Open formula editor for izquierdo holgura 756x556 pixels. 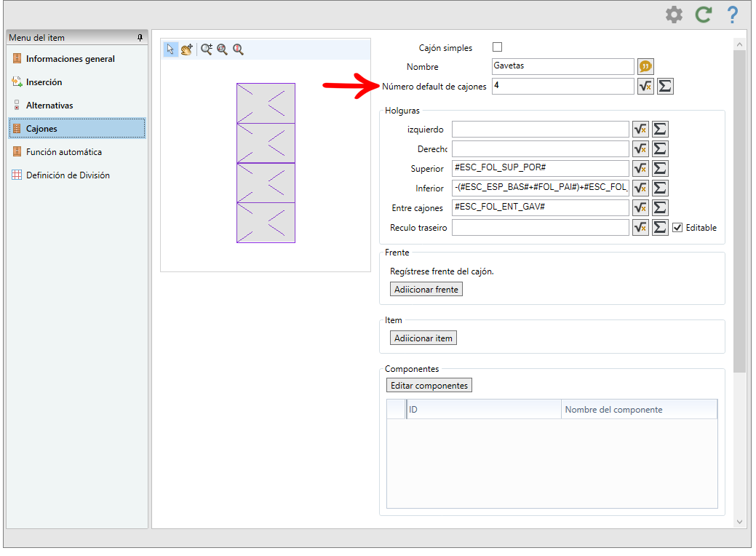(x=640, y=130)
